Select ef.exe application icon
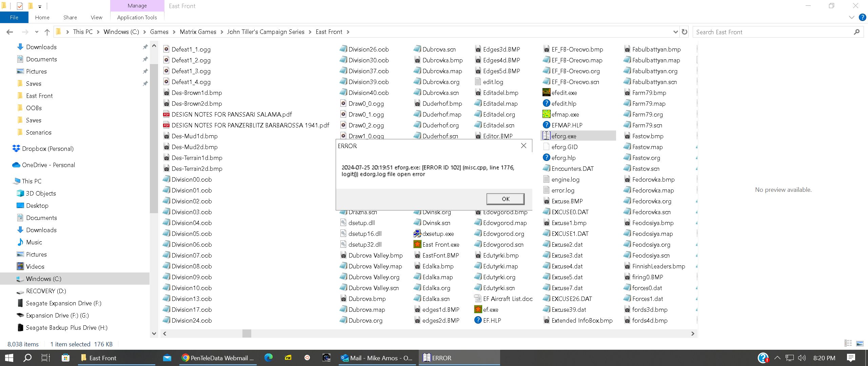868x366 pixels. 478,309
